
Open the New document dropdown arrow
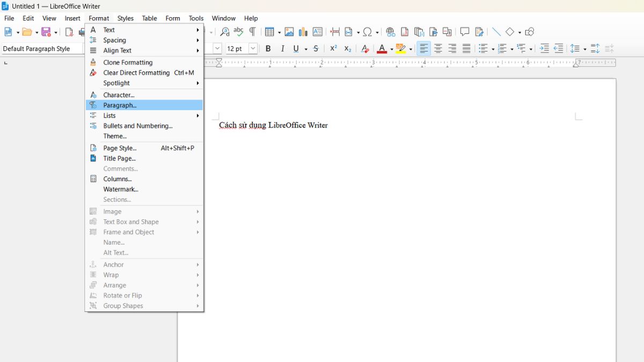pyautogui.click(x=18, y=33)
